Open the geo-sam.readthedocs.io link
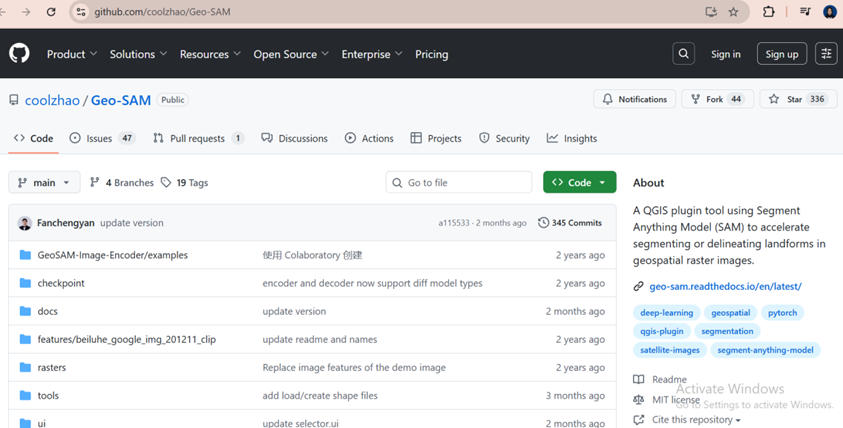This screenshot has width=843, height=428. click(725, 287)
